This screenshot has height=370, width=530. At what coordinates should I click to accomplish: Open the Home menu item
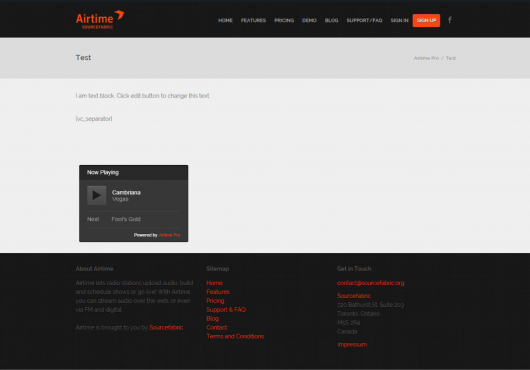point(225,20)
